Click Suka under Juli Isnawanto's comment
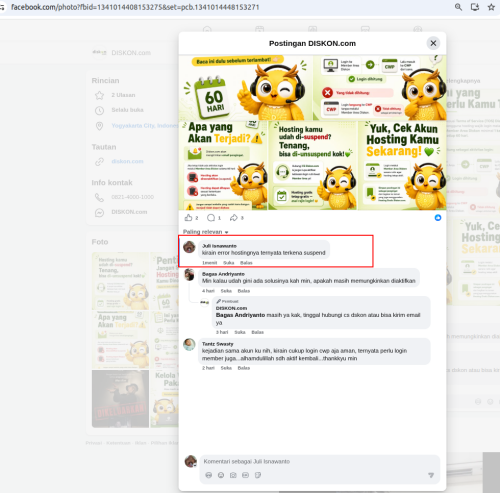Screen dimensions: 500x493 coord(228,263)
